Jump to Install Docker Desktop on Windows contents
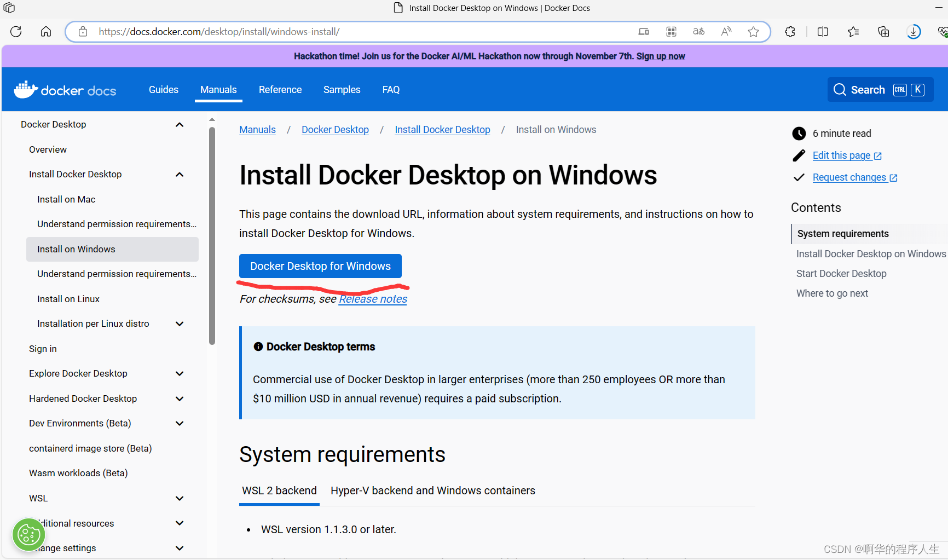This screenshot has width=948, height=560. (x=871, y=254)
